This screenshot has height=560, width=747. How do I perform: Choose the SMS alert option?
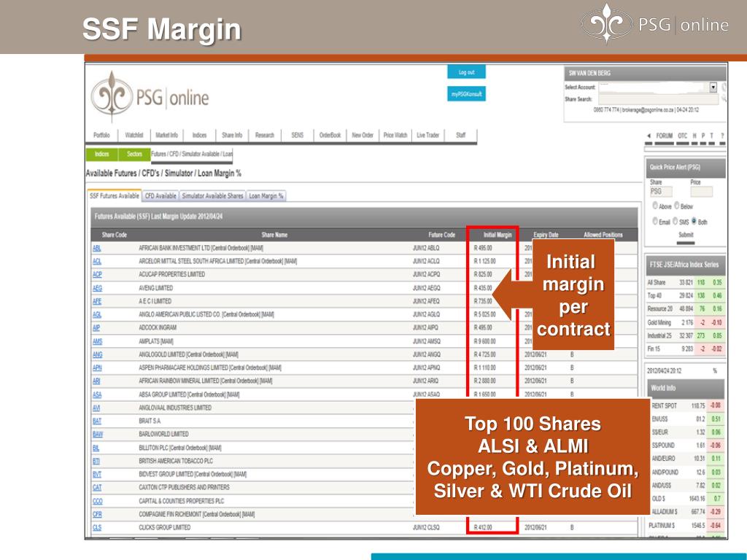coord(675,222)
